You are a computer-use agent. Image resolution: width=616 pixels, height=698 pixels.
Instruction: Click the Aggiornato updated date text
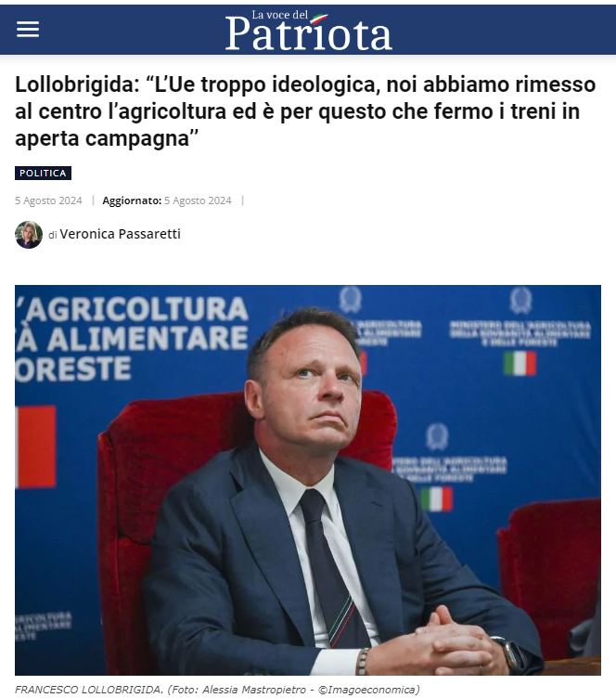click(x=167, y=200)
